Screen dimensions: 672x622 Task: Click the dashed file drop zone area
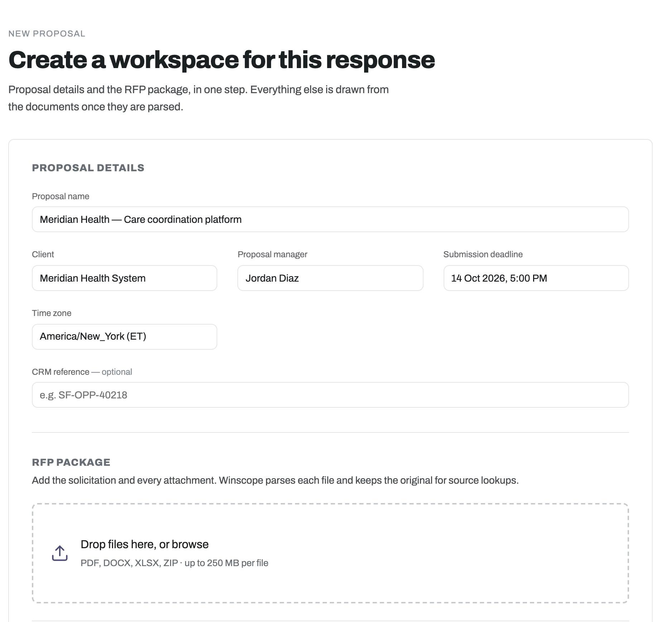[330, 553]
